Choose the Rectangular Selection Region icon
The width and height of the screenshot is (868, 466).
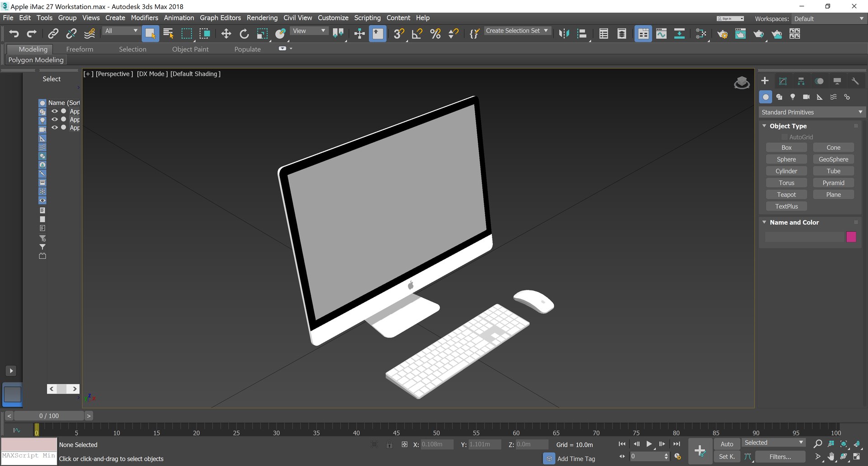pyautogui.click(x=187, y=33)
